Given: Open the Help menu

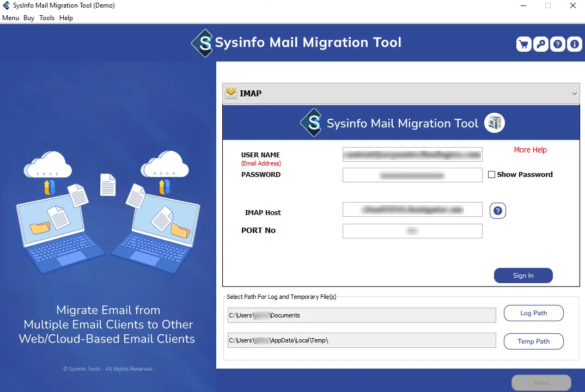Looking at the screenshot, I should 66,18.
